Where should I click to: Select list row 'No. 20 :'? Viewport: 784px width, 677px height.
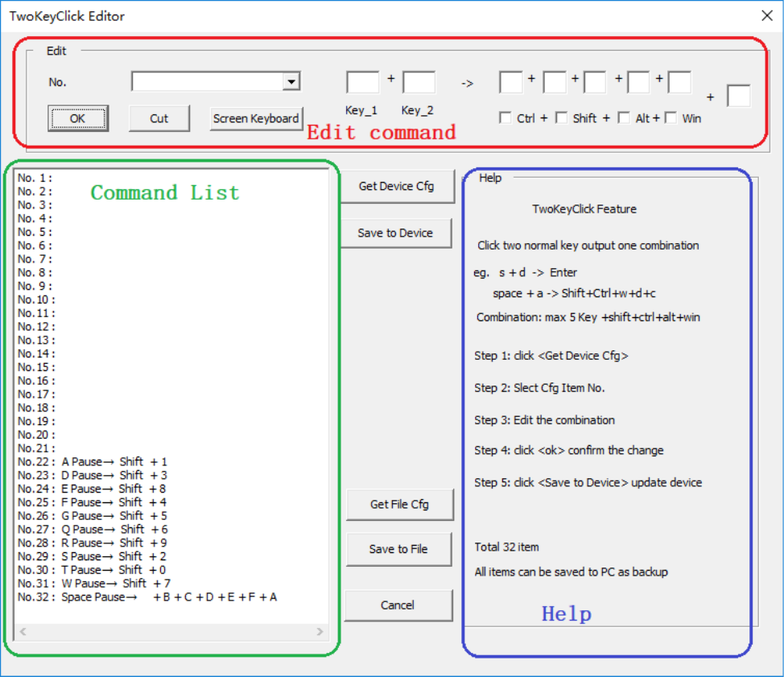coord(171,435)
